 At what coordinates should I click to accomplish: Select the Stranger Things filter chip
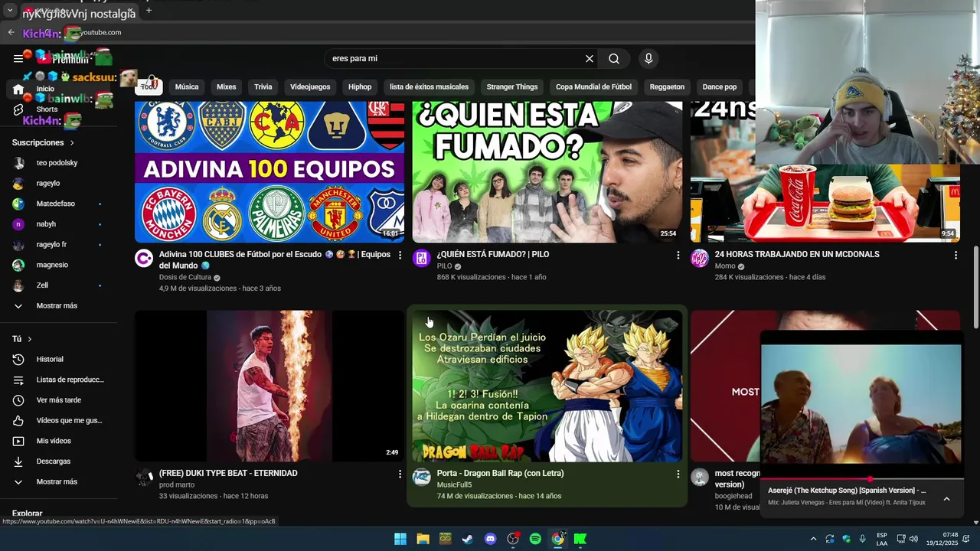coord(512,87)
